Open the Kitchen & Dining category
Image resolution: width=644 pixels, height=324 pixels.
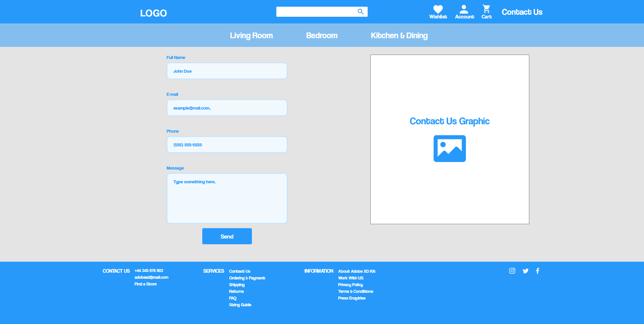click(399, 35)
